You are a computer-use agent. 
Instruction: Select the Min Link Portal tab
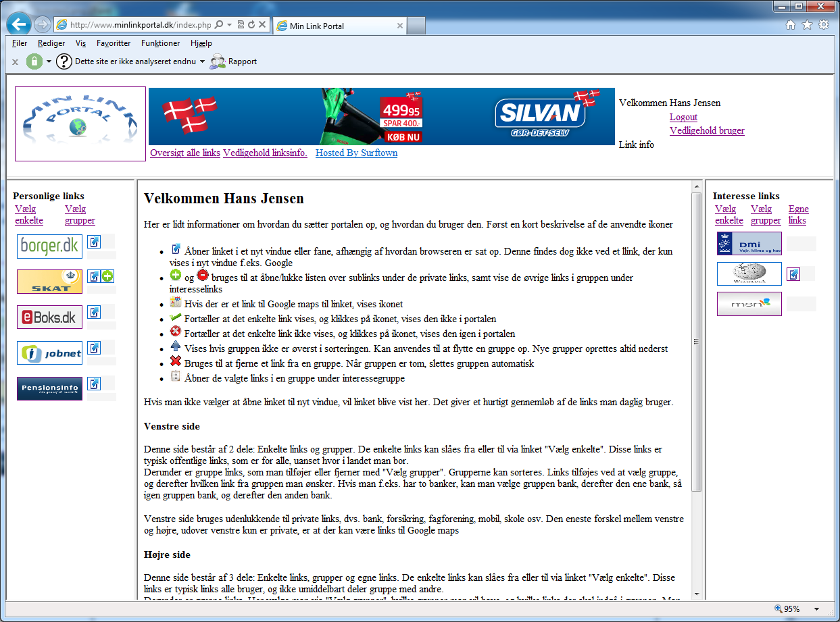tap(340, 26)
